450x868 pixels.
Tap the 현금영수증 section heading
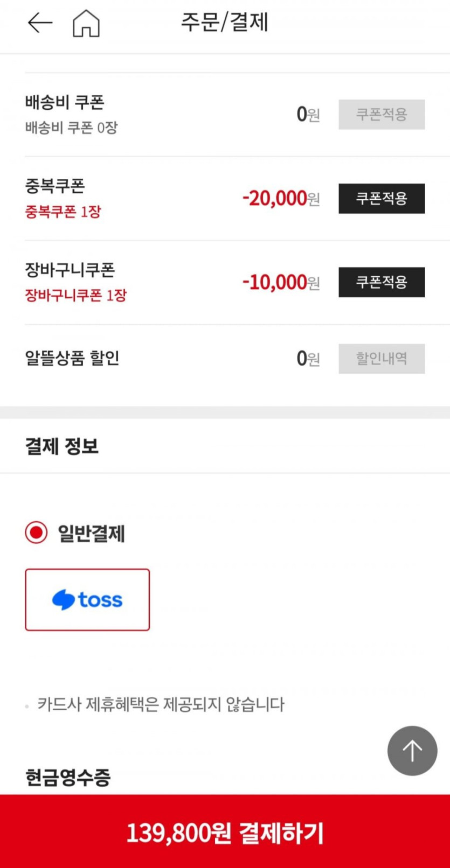(x=68, y=777)
